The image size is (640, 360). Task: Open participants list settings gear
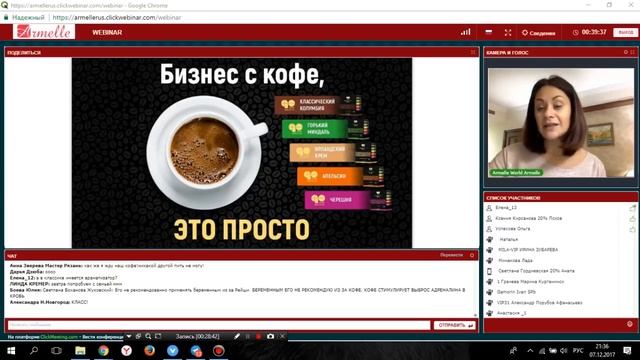[630, 324]
